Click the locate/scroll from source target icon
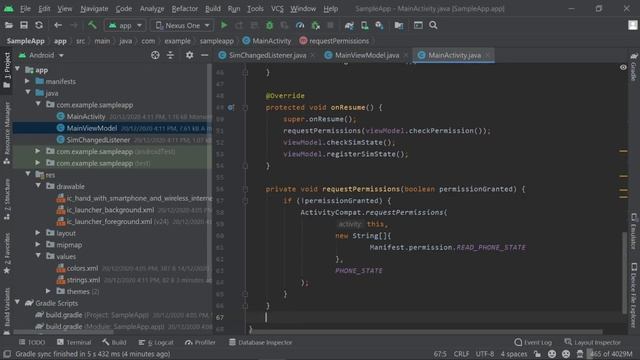Screen dimensions: 640x360 [155, 55]
